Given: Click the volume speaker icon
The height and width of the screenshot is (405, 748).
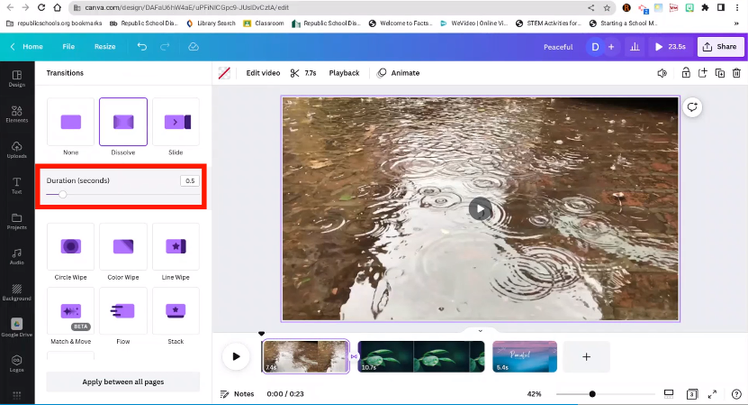Looking at the screenshot, I should pyautogui.click(x=662, y=73).
